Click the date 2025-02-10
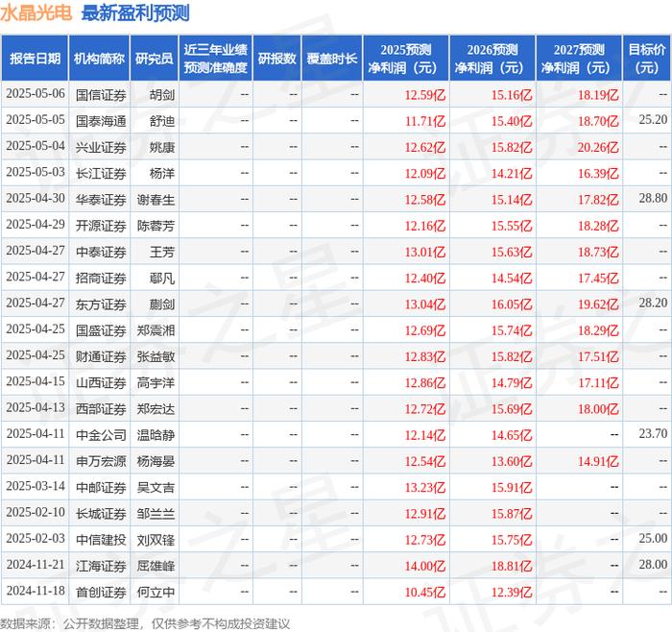Screen dimensions: 672x632 36,512
